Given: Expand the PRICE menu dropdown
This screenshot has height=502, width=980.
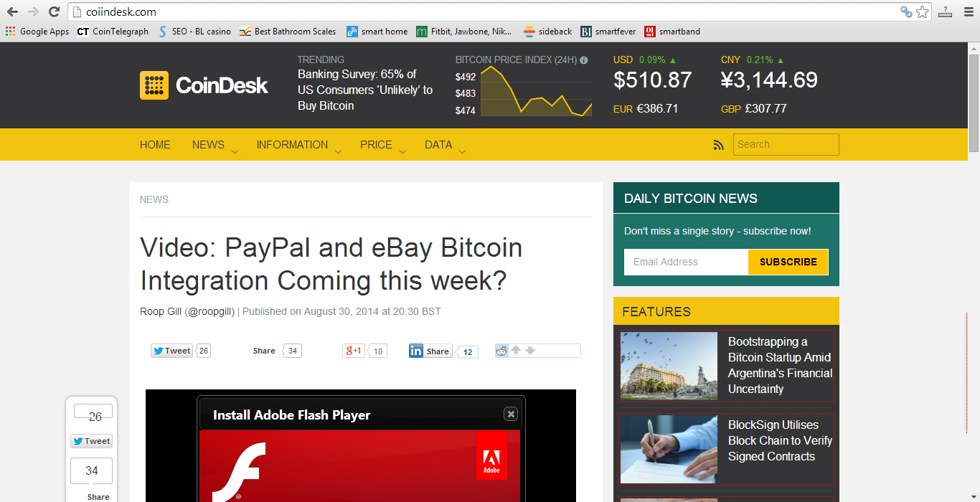Looking at the screenshot, I should pos(402,152).
